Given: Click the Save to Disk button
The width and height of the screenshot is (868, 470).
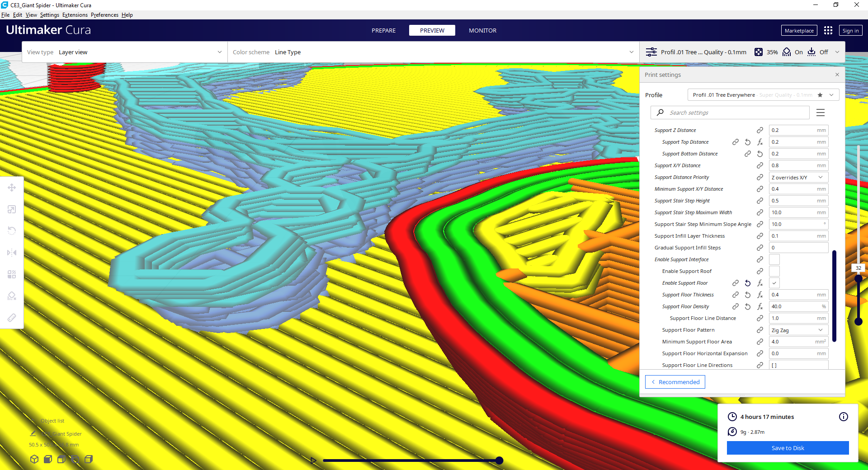Looking at the screenshot, I should [x=788, y=448].
